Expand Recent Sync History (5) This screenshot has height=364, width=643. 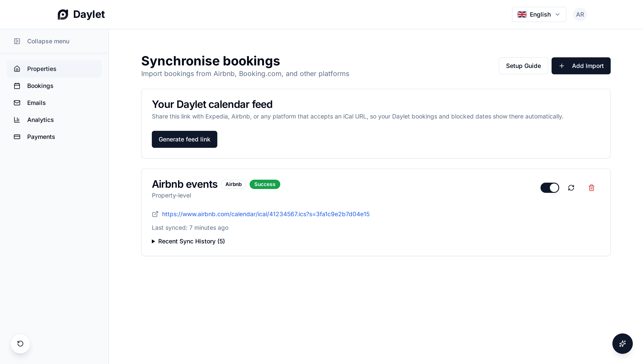(x=188, y=241)
